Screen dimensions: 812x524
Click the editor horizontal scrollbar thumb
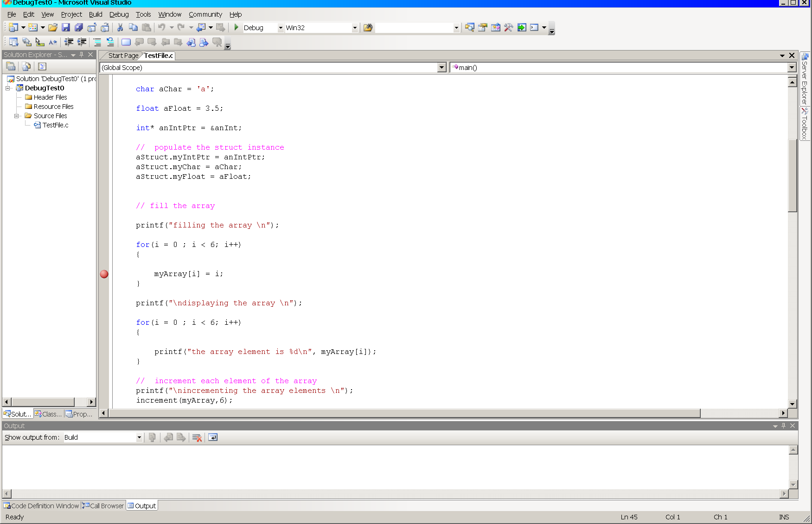point(404,413)
